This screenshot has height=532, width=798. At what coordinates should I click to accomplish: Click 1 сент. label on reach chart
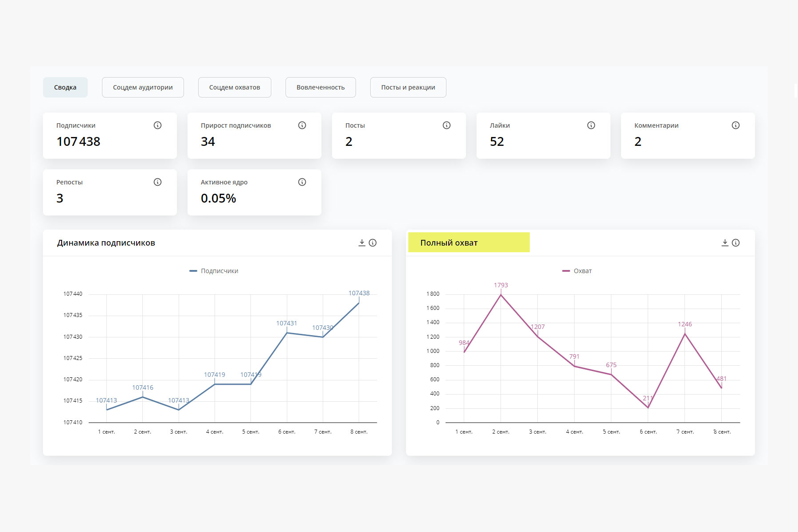[x=464, y=432]
